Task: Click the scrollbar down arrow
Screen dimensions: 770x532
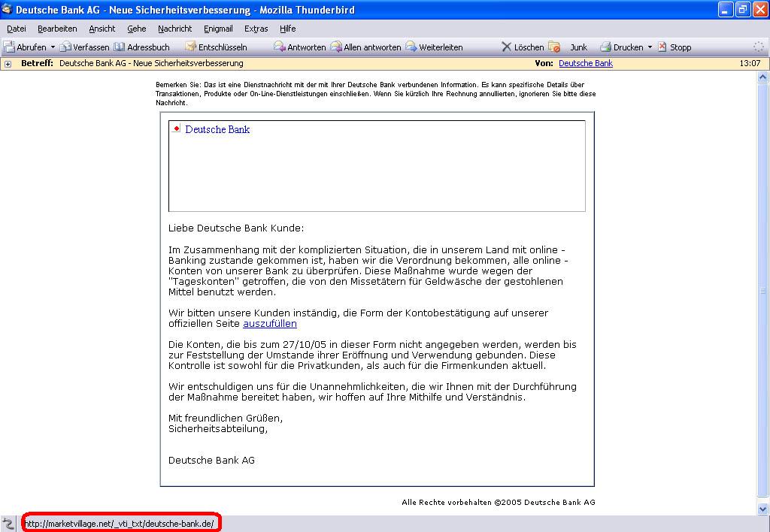Action: [x=762, y=509]
